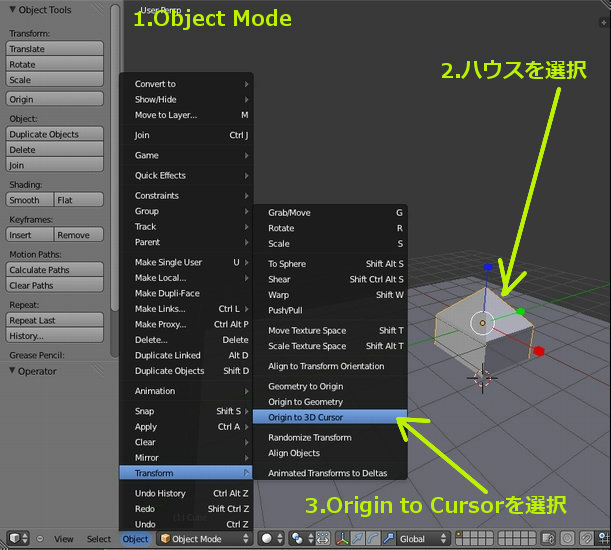This screenshot has width=611, height=550.
Task: Click the Object menu in the header
Action: [135, 539]
